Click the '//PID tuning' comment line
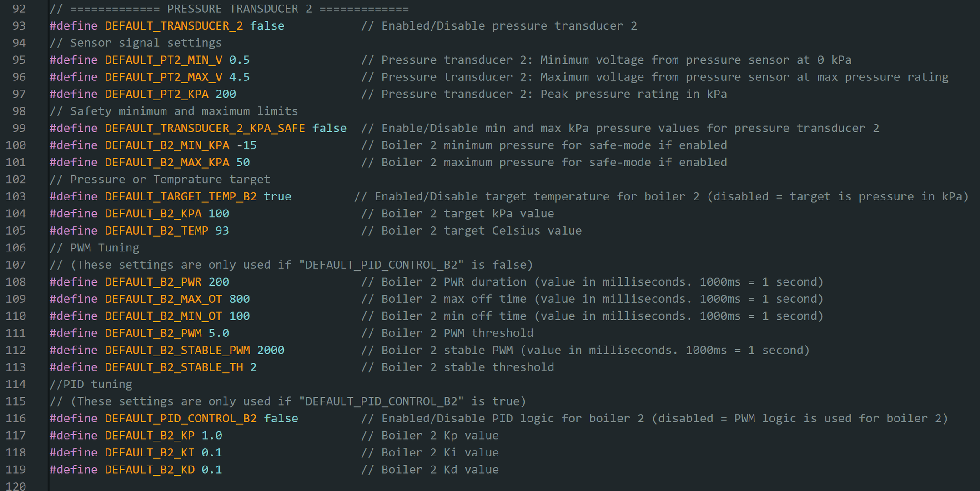Screen dimensions: 980x491 click(x=91, y=384)
